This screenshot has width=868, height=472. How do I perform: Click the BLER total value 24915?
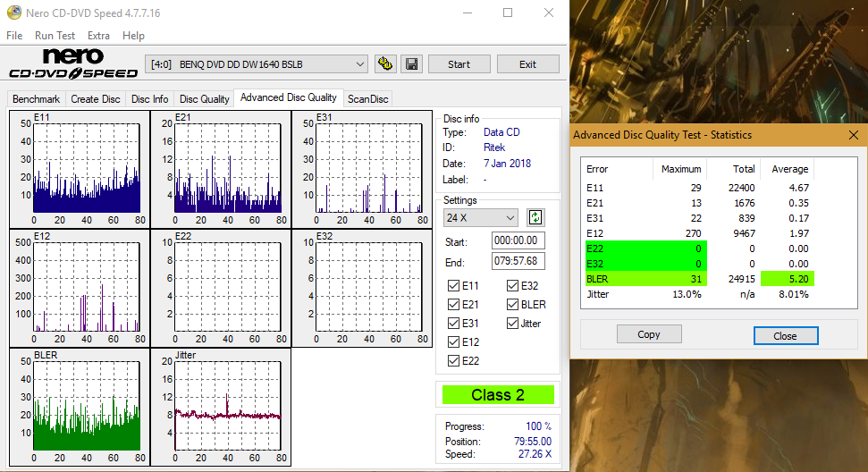click(741, 279)
